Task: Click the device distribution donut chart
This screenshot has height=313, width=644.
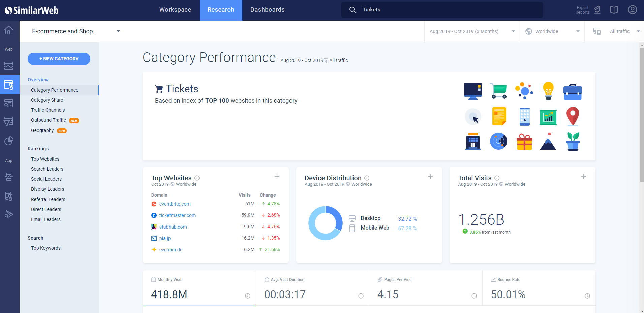Action: pyautogui.click(x=326, y=223)
